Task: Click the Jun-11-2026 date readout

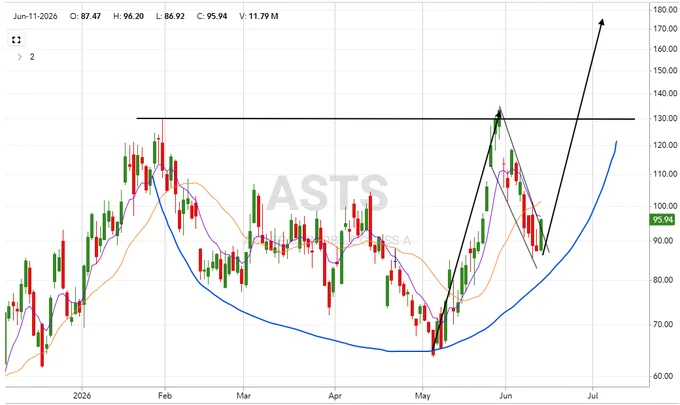Action: coord(35,16)
